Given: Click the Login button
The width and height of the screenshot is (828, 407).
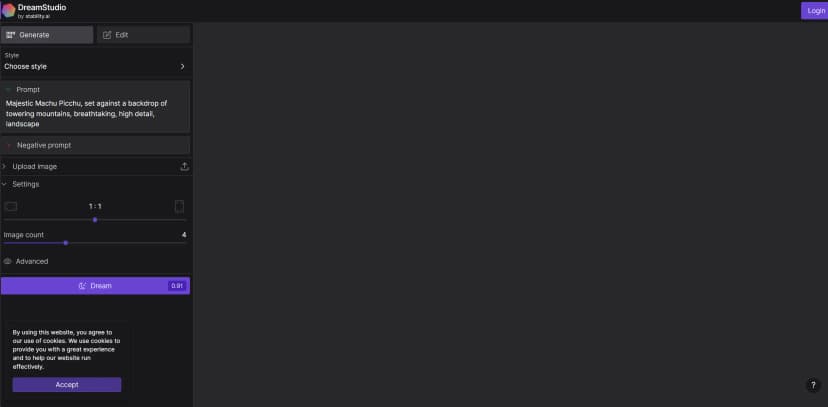Looking at the screenshot, I should coord(815,11).
